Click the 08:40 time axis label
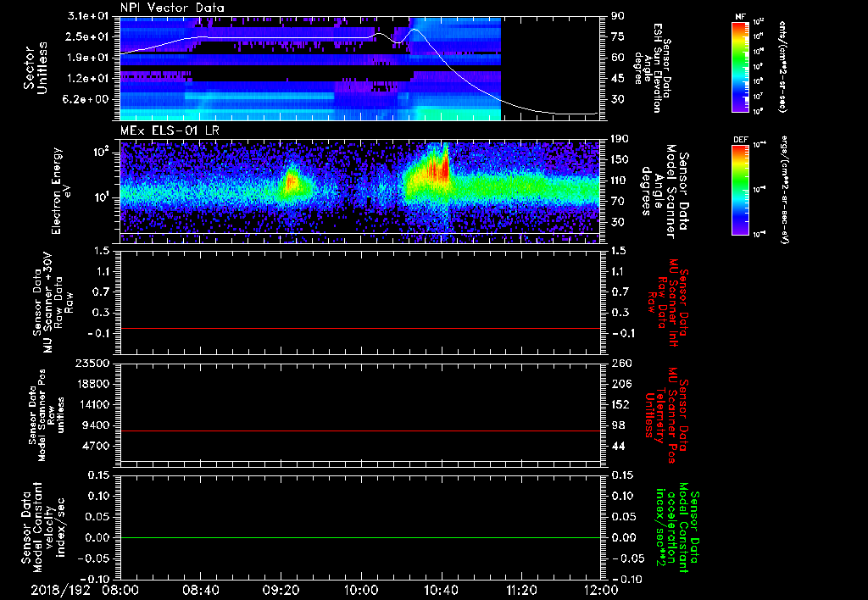The height and width of the screenshot is (600, 868). pyautogui.click(x=200, y=590)
